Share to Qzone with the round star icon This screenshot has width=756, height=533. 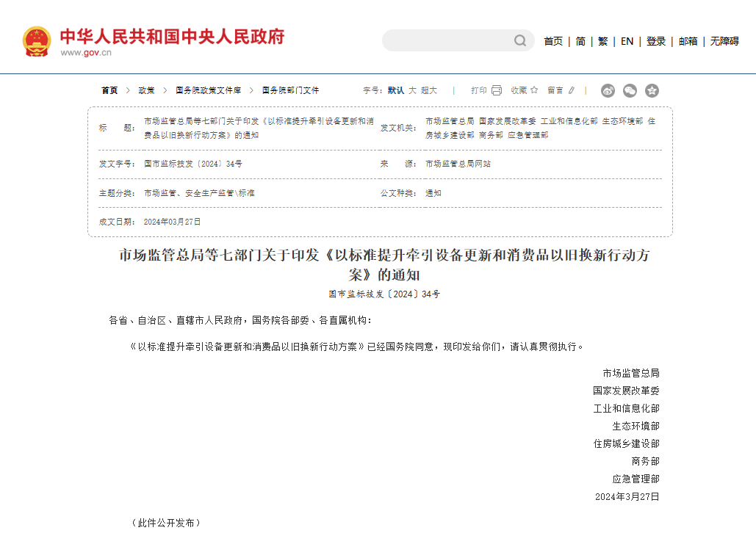point(652,91)
